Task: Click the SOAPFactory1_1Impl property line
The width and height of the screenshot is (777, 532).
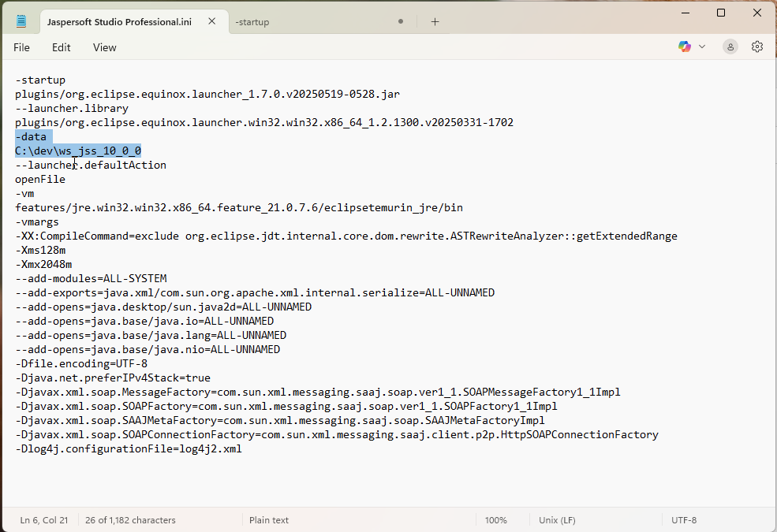Action: click(286, 407)
